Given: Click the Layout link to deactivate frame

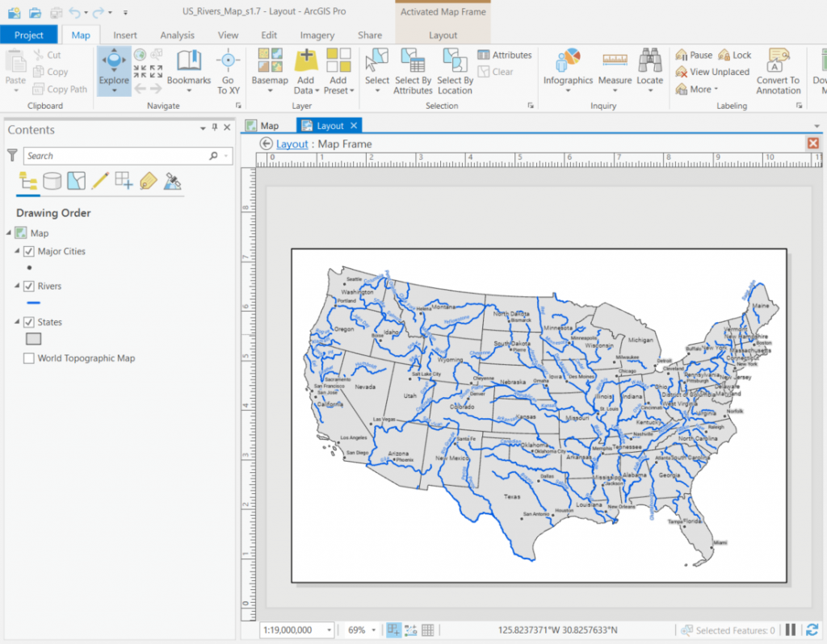Looking at the screenshot, I should 292,143.
